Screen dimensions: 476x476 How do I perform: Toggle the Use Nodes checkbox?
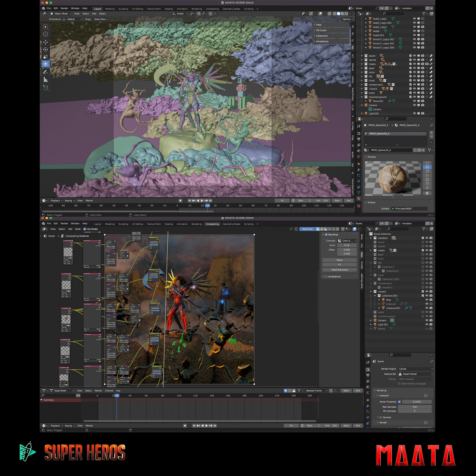(x=85, y=229)
